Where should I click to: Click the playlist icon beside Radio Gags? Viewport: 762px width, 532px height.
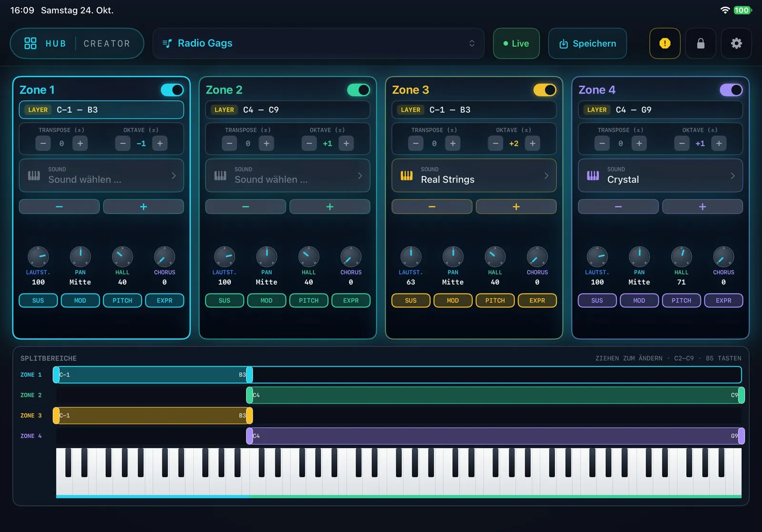click(x=167, y=43)
